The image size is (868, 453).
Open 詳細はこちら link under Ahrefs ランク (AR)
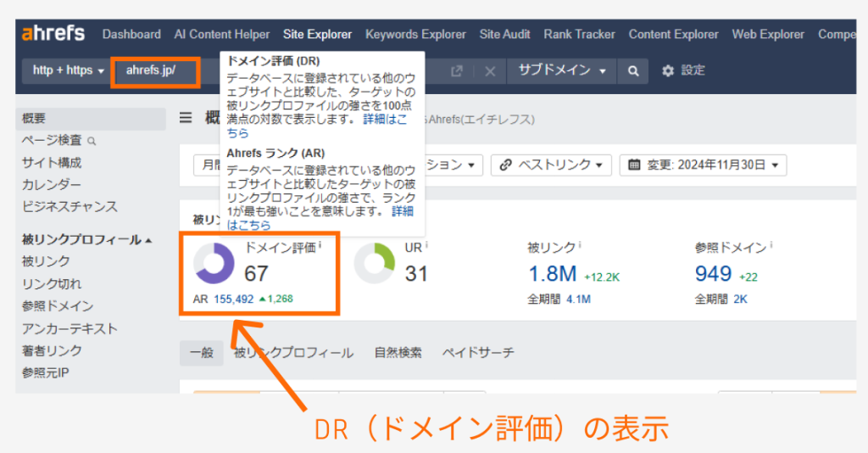coord(403,211)
